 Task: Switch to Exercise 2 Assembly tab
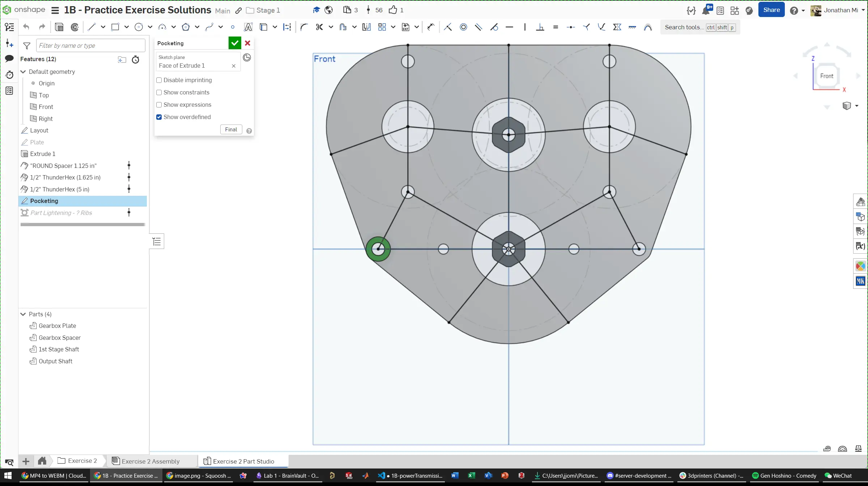tap(150, 461)
